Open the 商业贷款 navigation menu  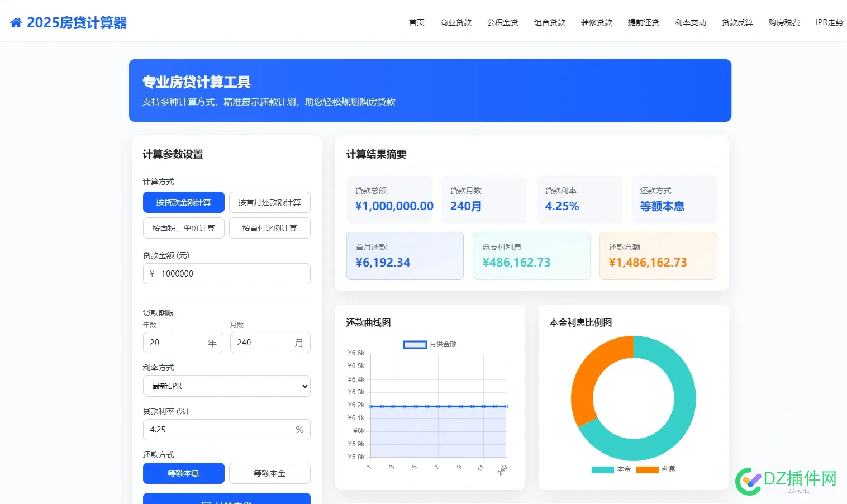tap(455, 22)
